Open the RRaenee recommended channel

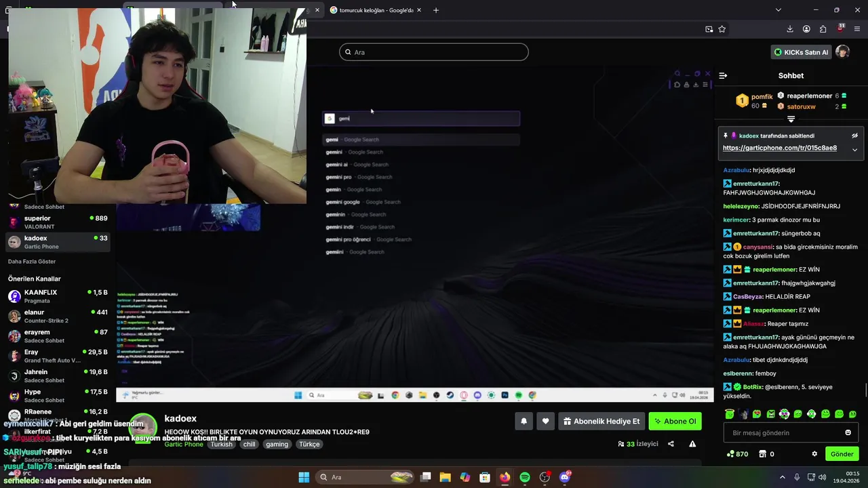[x=57, y=414]
